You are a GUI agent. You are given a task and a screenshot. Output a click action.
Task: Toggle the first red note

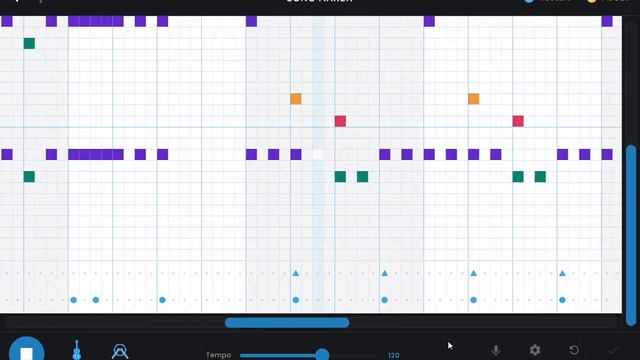(x=340, y=121)
